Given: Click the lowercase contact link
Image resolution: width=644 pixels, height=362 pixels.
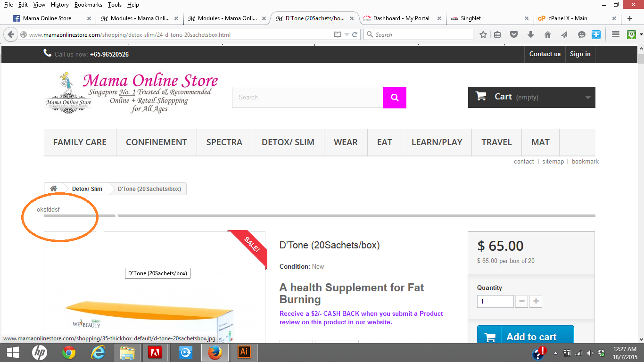Looking at the screenshot, I should click(x=524, y=161).
